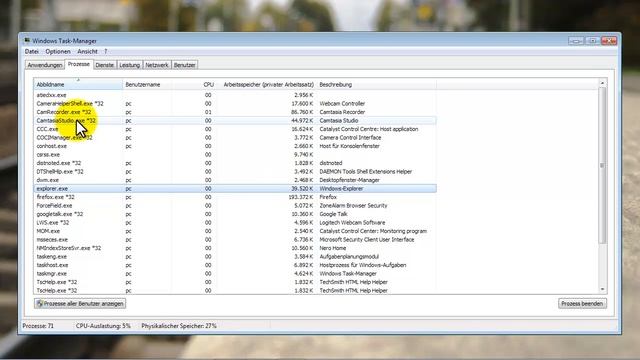This screenshot has height=360, width=640.
Task: Click the 193.372 K memory value
Action: coord(300,197)
